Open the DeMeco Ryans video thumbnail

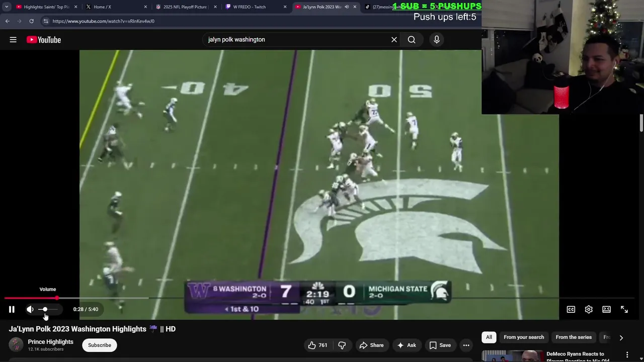click(x=513, y=356)
